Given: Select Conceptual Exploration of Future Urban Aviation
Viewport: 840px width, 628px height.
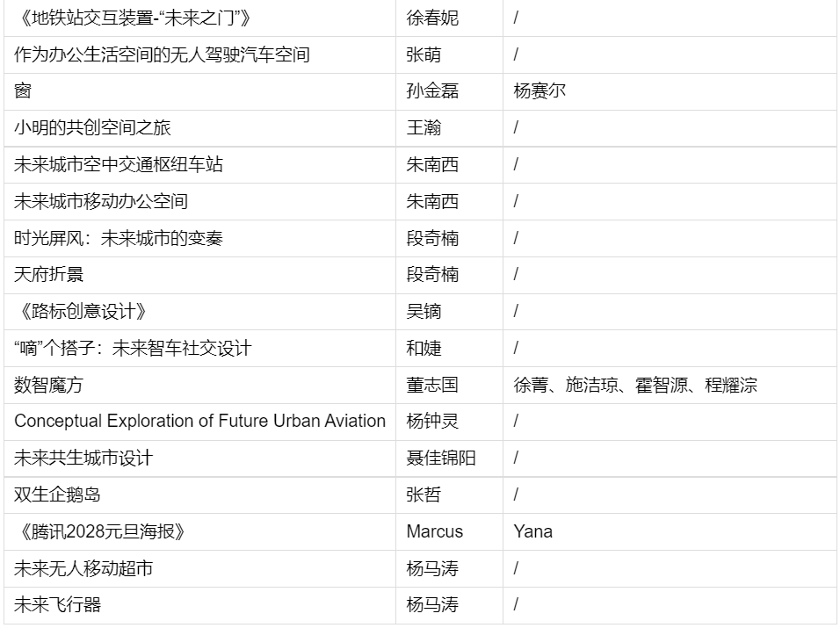Looking at the screenshot, I should 199,422.
